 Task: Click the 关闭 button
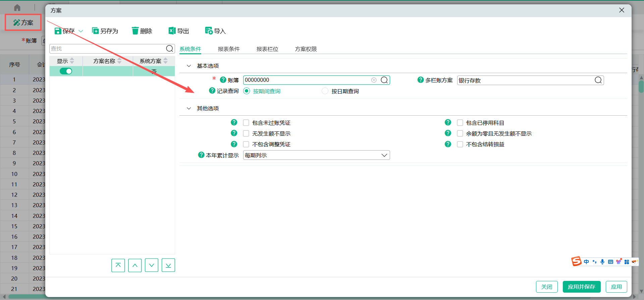[547, 287]
